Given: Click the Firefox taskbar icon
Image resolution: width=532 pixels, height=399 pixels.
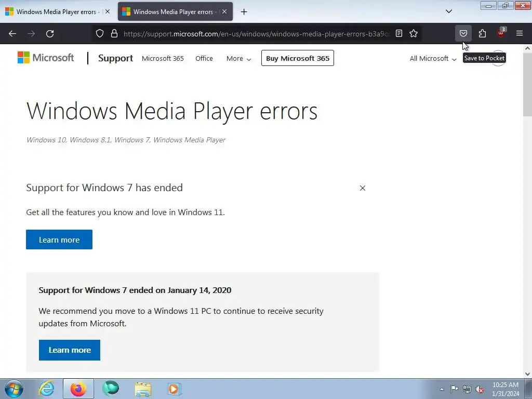Looking at the screenshot, I should pyautogui.click(x=78, y=389).
